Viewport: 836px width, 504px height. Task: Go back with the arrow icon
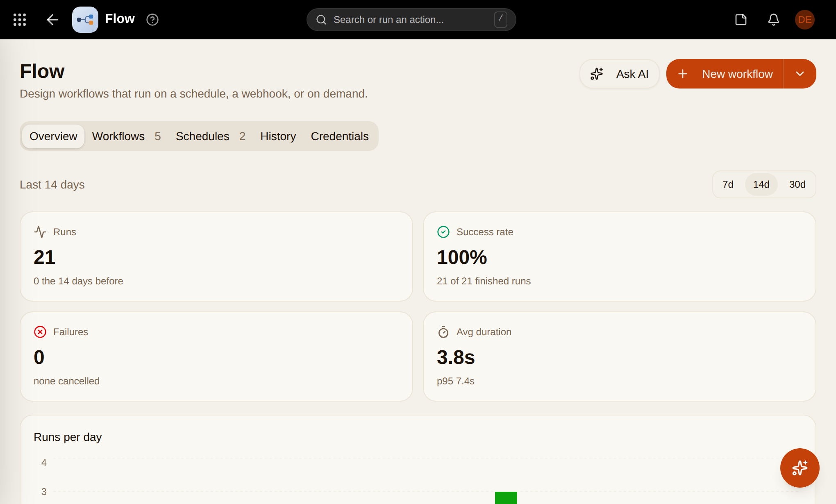pos(52,20)
